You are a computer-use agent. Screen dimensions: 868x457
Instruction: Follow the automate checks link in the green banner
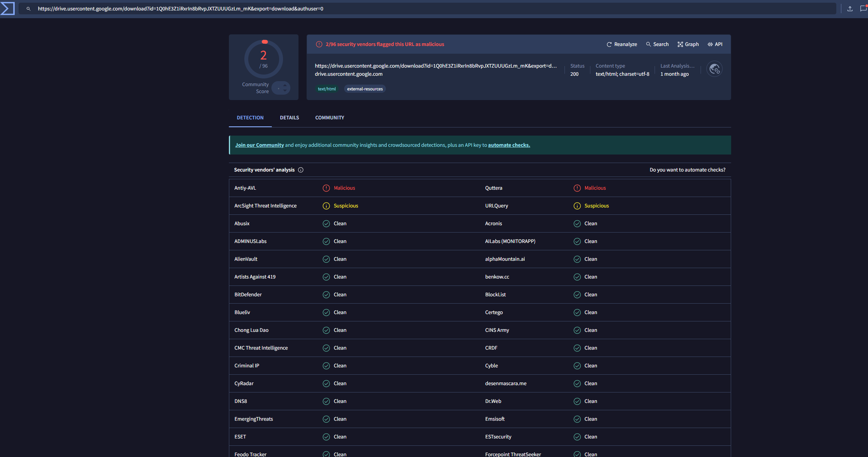tap(509, 145)
